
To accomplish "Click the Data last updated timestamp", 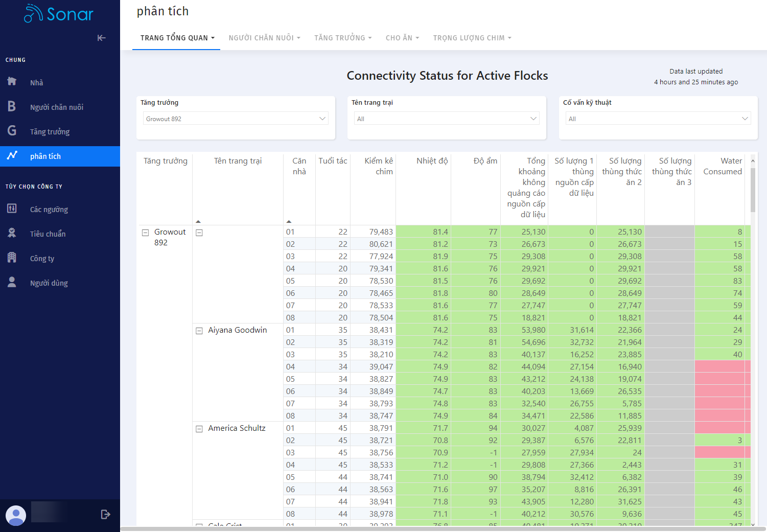I will pyautogui.click(x=696, y=77).
